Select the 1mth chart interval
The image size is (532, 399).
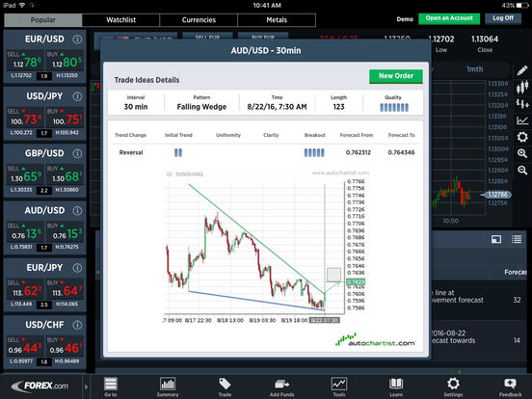[474, 69]
